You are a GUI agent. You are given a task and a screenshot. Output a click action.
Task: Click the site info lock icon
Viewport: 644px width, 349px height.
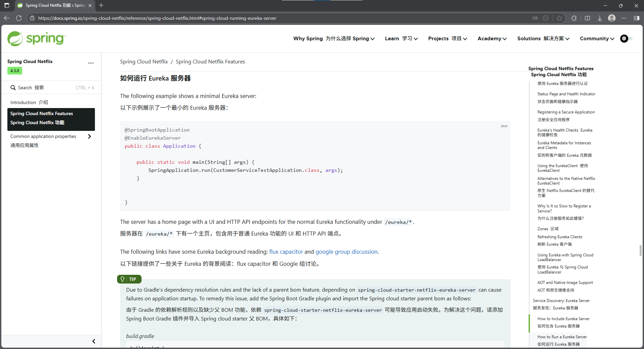(x=32, y=18)
